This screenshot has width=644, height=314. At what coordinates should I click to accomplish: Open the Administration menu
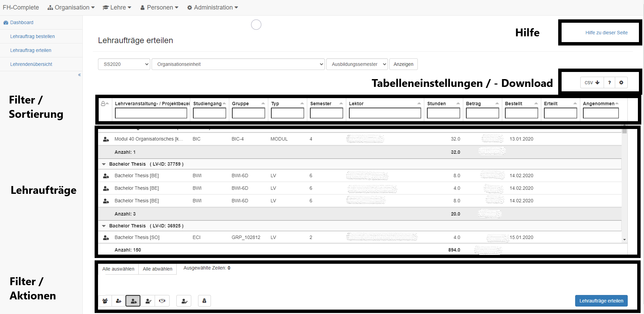point(213,7)
